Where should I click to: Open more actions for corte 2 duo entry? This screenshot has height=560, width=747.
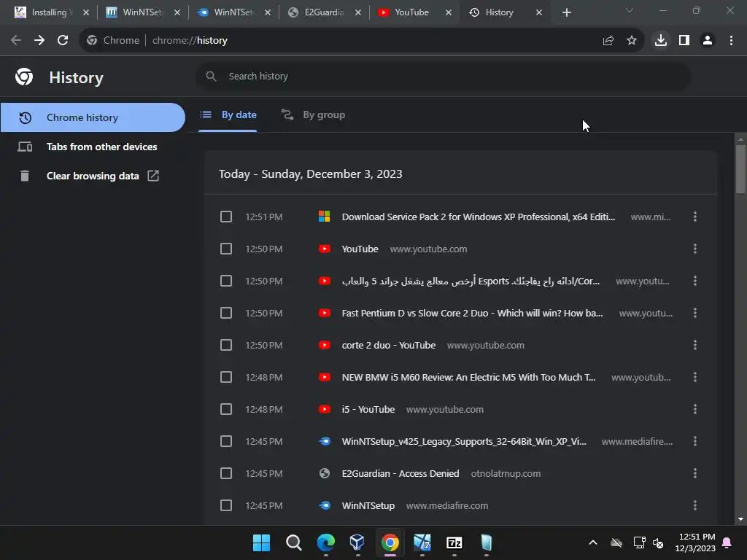pos(695,345)
